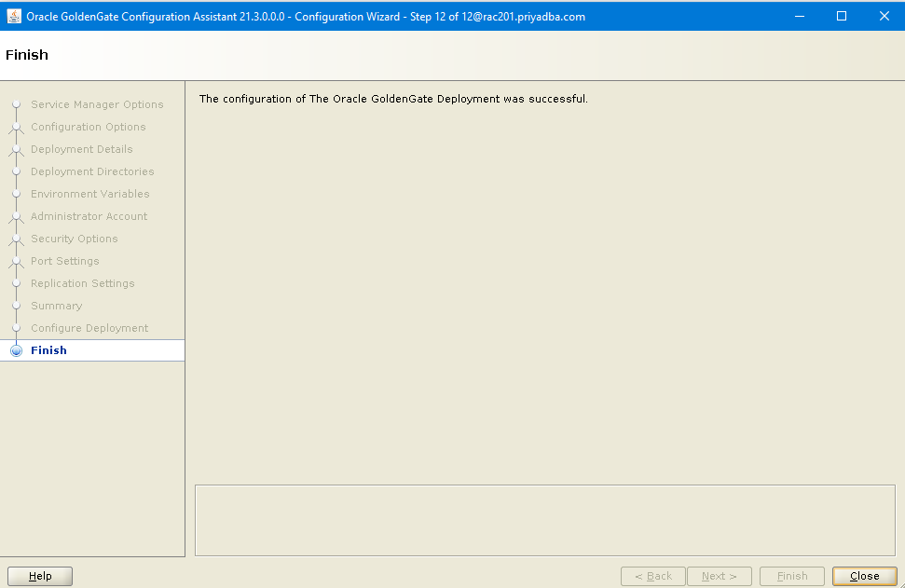This screenshot has width=905, height=588.
Task: Select Configure Deployment step
Action: [89, 328]
